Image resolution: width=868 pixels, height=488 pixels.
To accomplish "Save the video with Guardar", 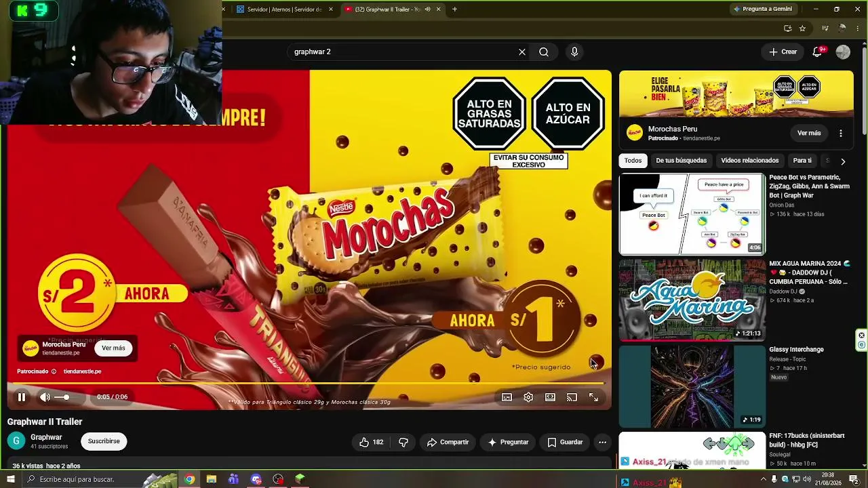I will [565, 442].
